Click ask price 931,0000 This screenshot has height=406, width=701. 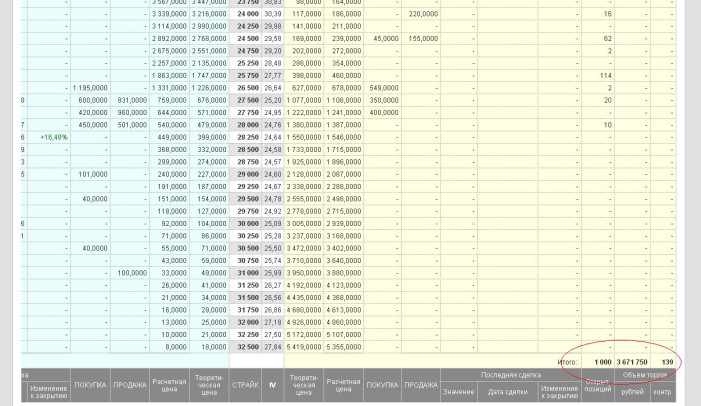pos(132,100)
